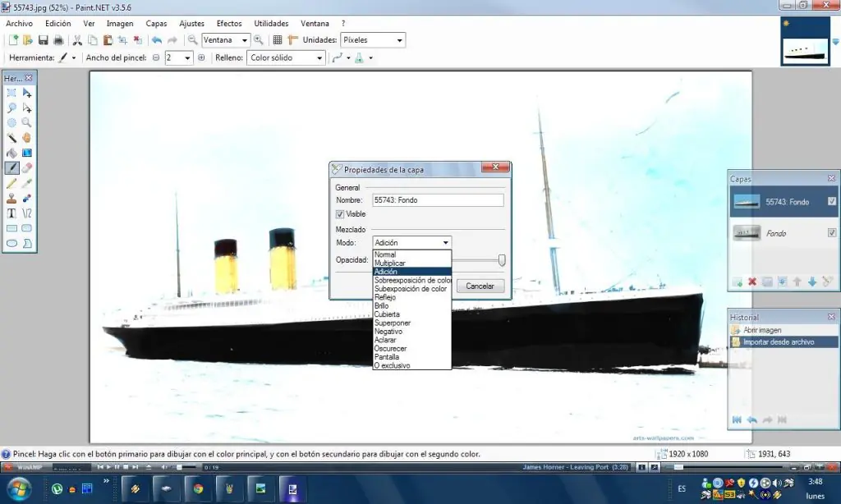Click the image thumbnail at top right
Viewport: 841px width, 504px height.
coord(805,41)
